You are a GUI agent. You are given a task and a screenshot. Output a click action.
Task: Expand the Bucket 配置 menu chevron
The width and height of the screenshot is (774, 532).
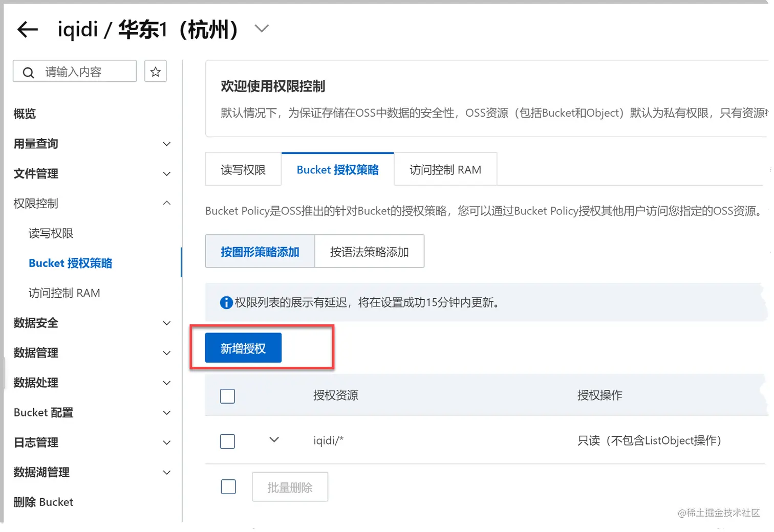pos(166,413)
